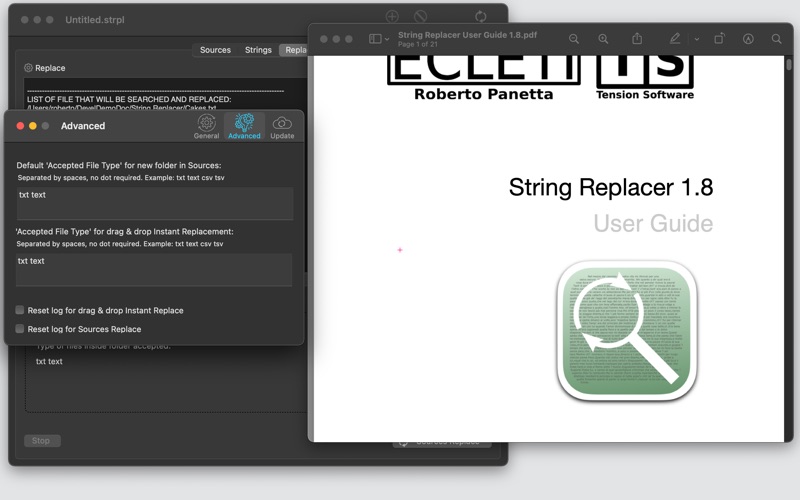Select the Replace tab in Untitled.strpl
This screenshot has width=800, height=500.
coord(294,50)
